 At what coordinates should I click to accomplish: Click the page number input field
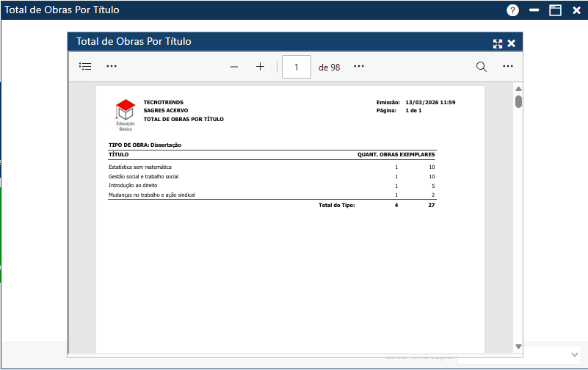pos(297,67)
